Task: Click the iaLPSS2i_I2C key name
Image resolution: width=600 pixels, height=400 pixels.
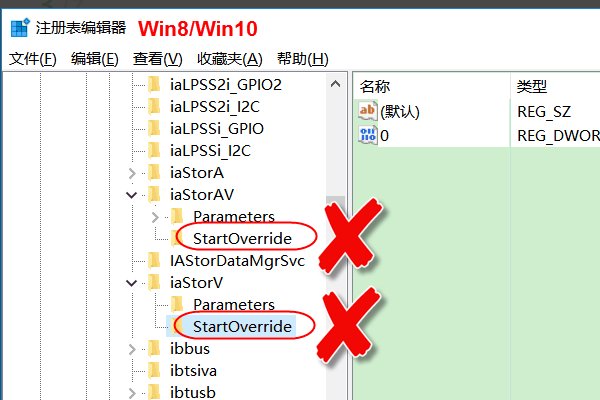Action: coord(215,106)
